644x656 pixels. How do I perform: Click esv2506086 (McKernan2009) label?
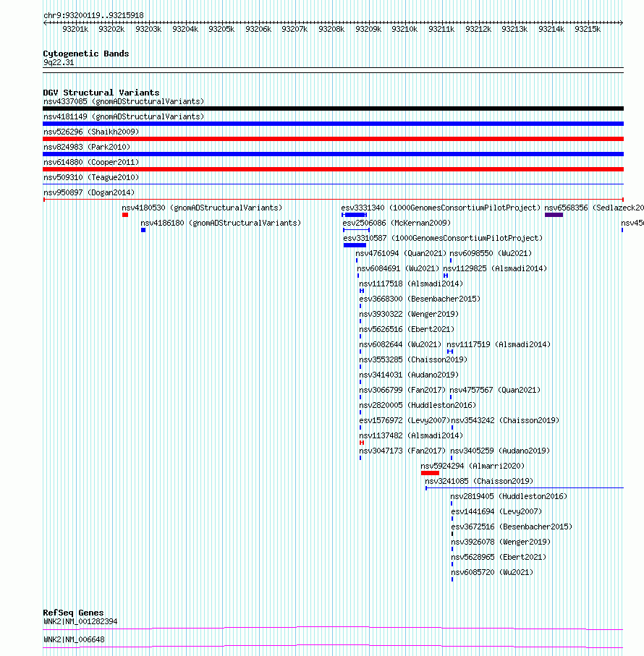point(397,223)
